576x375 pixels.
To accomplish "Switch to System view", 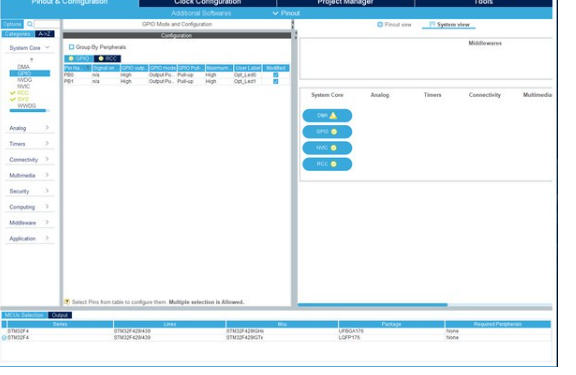I will coord(450,25).
